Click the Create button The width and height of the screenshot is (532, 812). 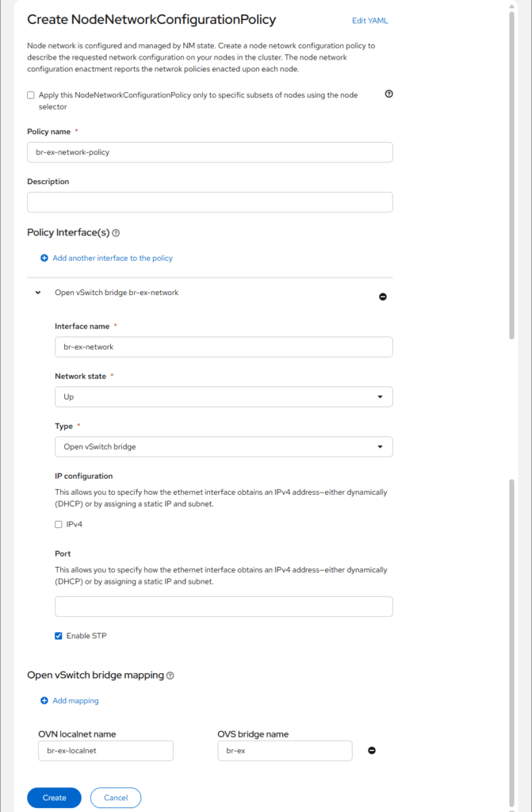pos(54,798)
